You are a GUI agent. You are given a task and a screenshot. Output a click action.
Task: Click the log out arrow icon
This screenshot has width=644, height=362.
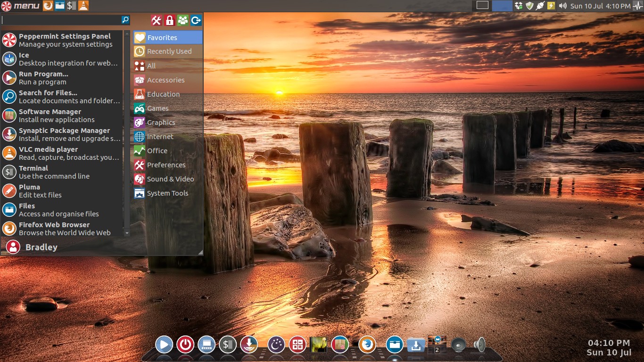(196, 20)
